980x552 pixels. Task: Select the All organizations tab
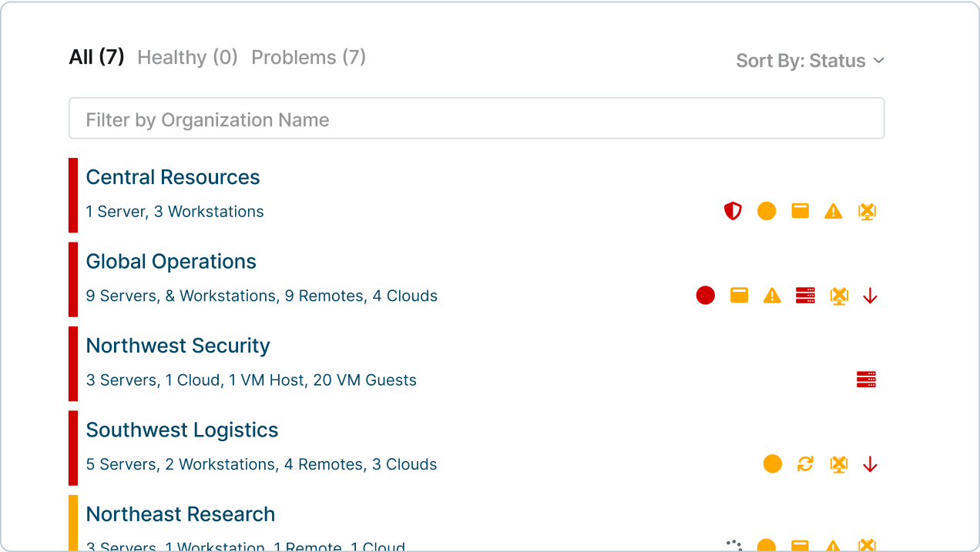[x=96, y=55]
